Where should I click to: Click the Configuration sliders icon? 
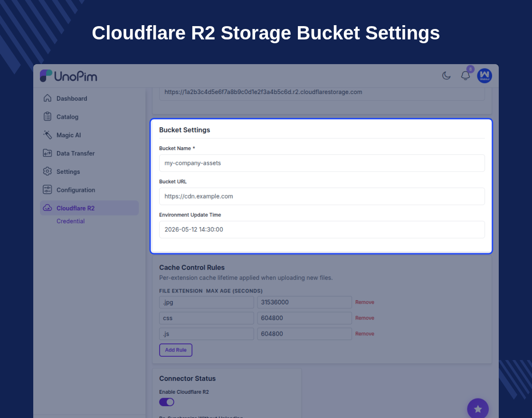pos(47,190)
